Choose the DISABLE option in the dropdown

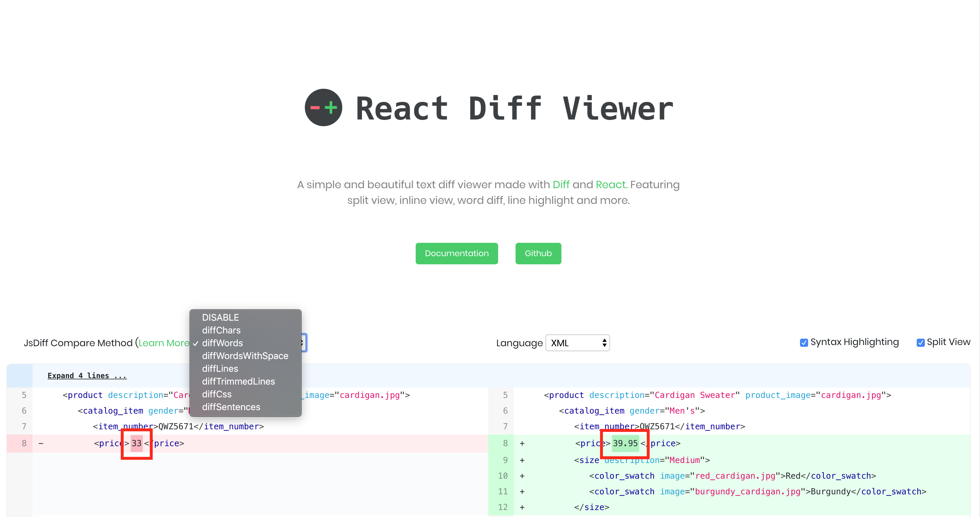tap(220, 317)
